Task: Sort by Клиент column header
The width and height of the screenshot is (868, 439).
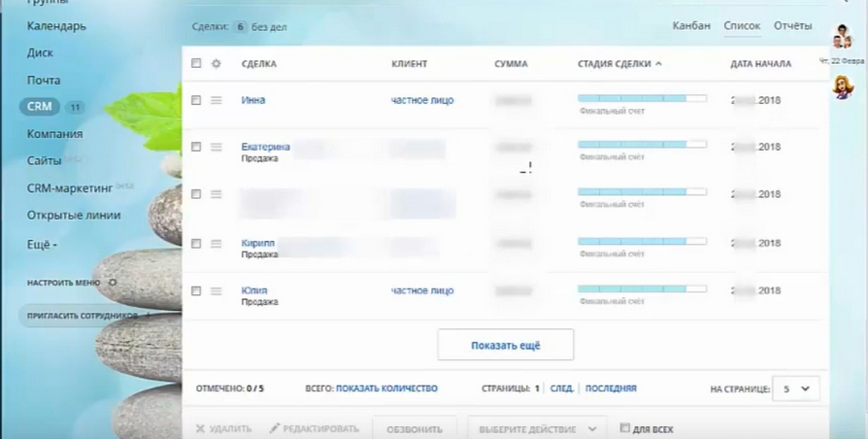Action: coord(409,64)
